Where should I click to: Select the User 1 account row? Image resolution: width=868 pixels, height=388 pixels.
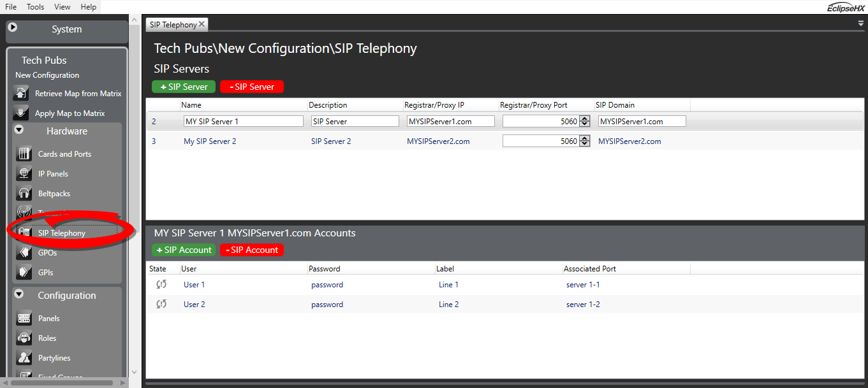504,285
